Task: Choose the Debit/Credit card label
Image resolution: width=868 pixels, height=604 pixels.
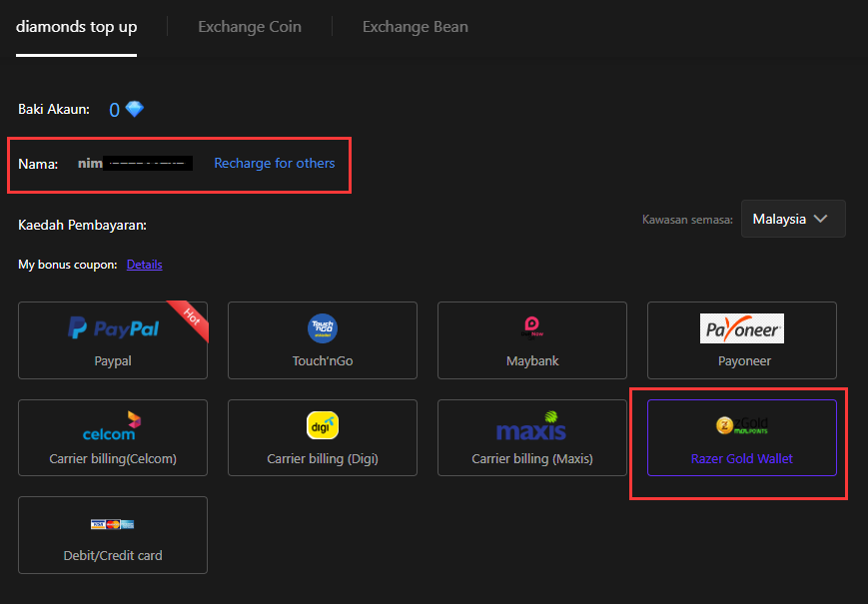Action: 113,556
